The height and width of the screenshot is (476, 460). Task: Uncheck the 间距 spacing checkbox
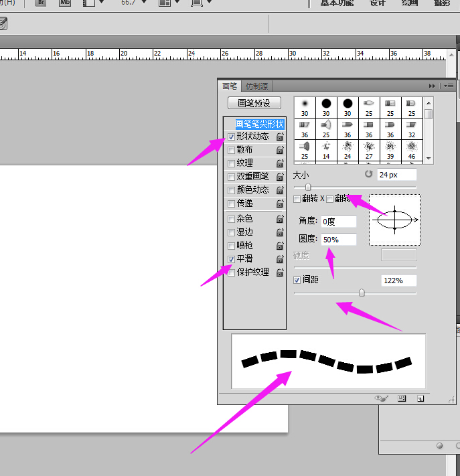[297, 280]
